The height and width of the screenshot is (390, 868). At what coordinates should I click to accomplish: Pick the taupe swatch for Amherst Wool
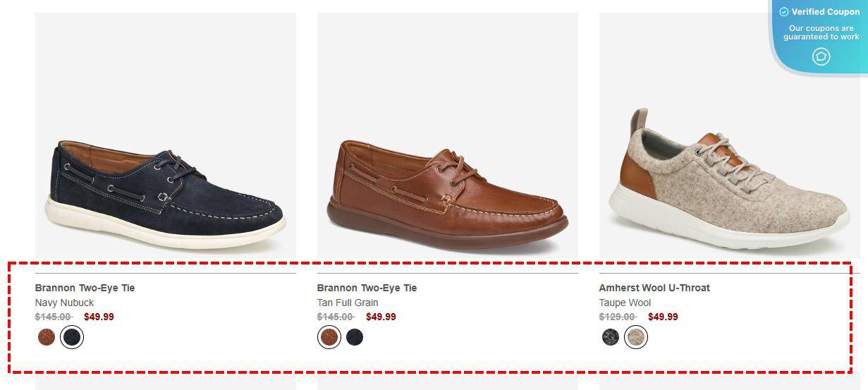[x=636, y=337]
